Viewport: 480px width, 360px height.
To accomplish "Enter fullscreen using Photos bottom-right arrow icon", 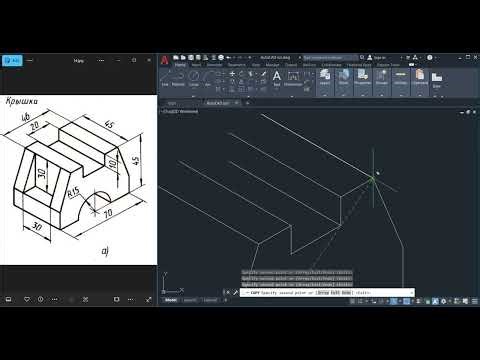I will tap(148, 299).
